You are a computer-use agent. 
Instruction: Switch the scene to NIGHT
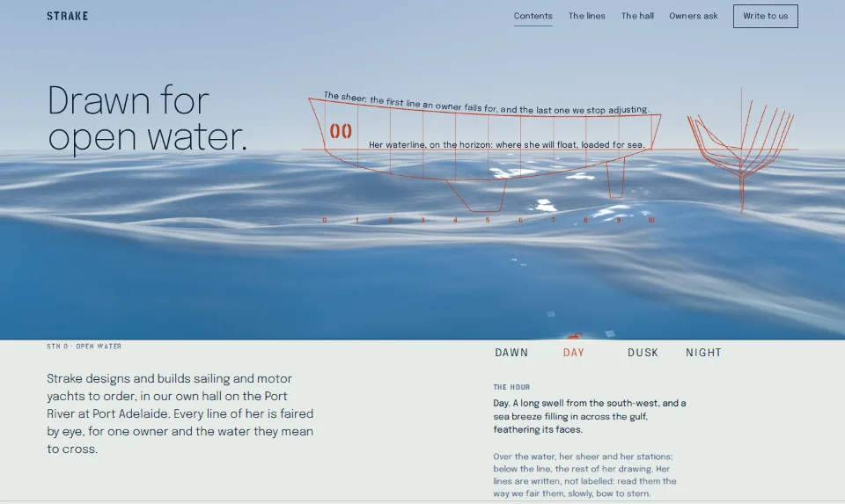pos(703,353)
